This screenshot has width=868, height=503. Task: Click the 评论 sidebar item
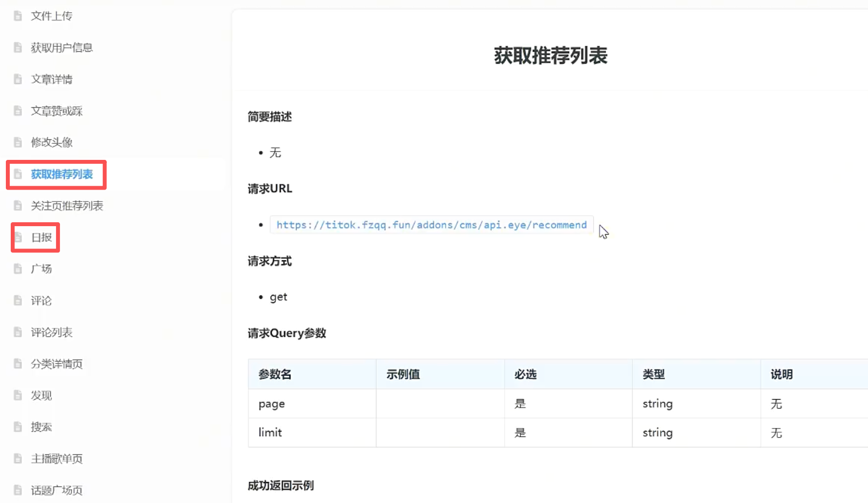click(41, 300)
